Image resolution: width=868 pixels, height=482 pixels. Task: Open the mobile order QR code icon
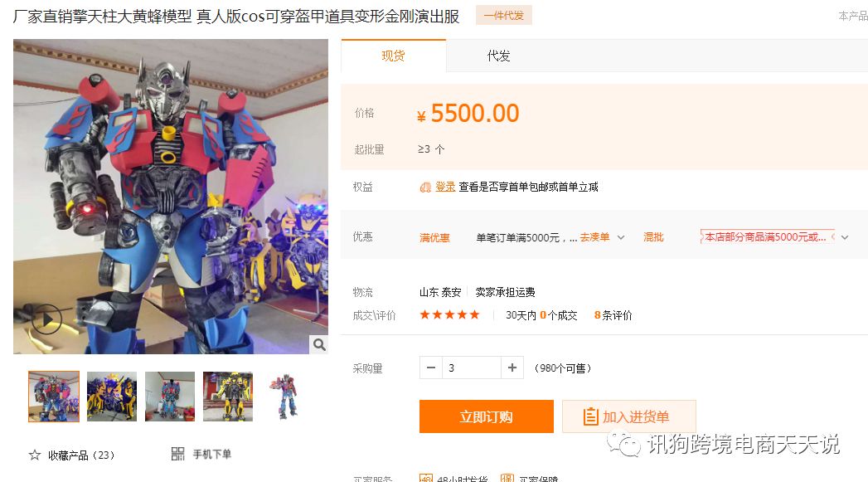click(177, 455)
